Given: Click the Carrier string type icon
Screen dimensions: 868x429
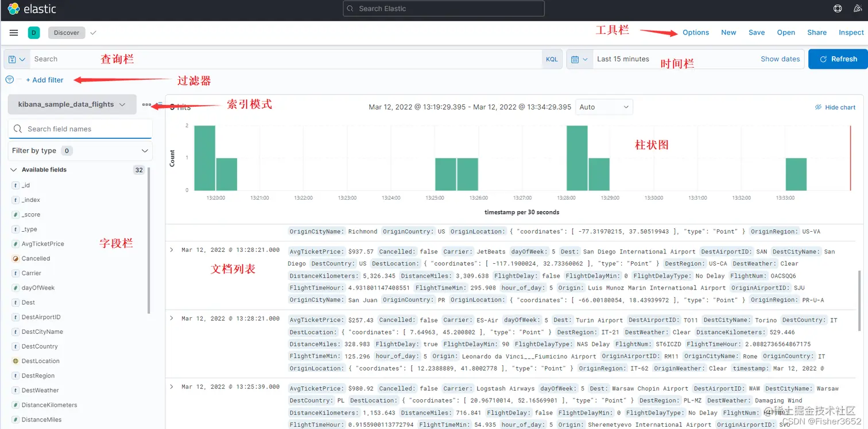Looking at the screenshot, I should pyautogui.click(x=15, y=273).
